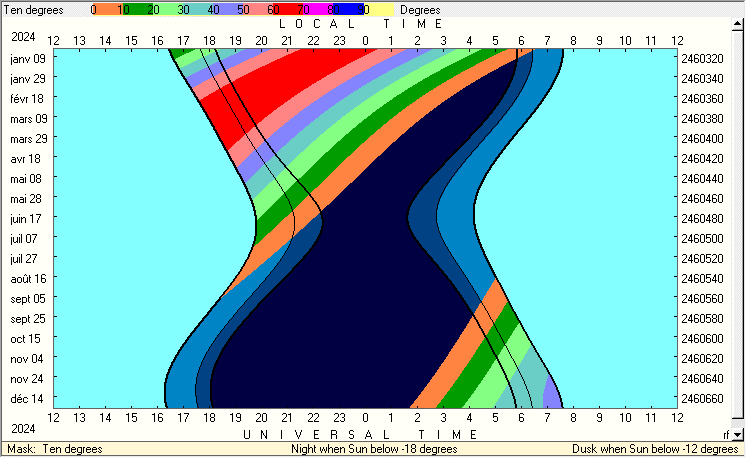Pick the yellow 90 degrees legend swatch
The image size is (746, 458).
[x=379, y=10]
